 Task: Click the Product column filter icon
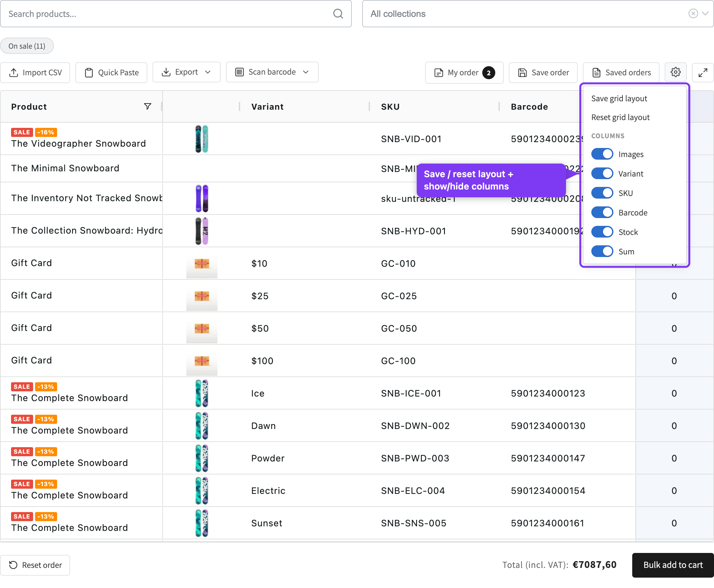[x=148, y=106]
